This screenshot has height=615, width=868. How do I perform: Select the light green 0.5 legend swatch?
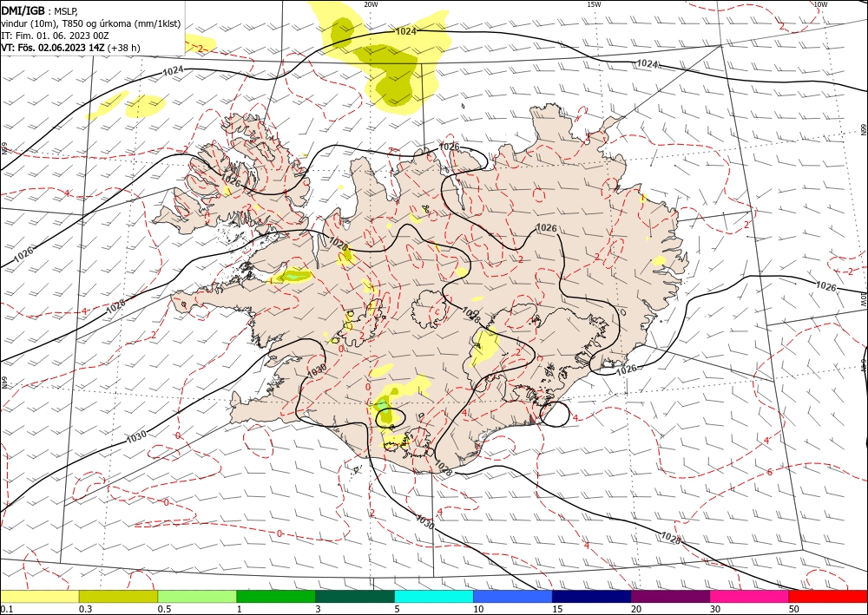click(197, 596)
